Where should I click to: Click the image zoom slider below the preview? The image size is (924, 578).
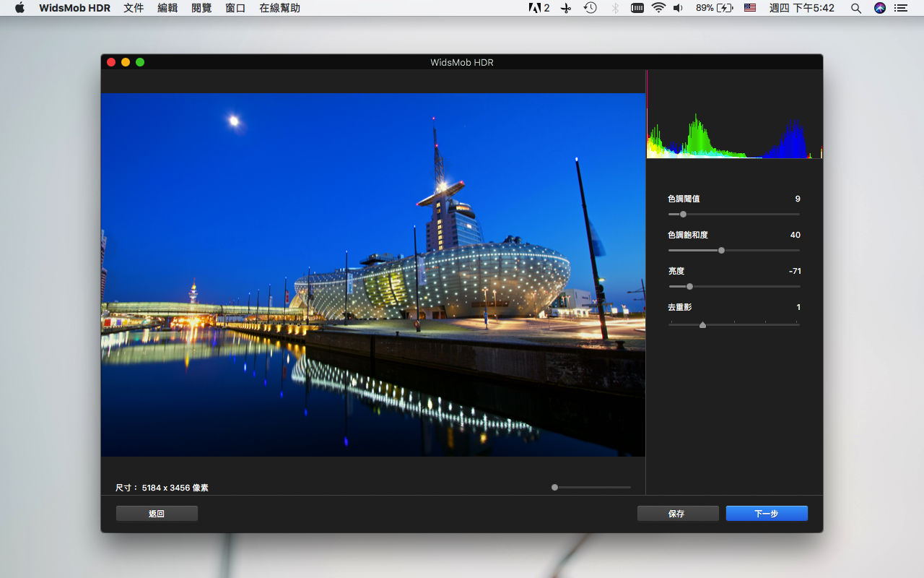click(x=590, y=487)
